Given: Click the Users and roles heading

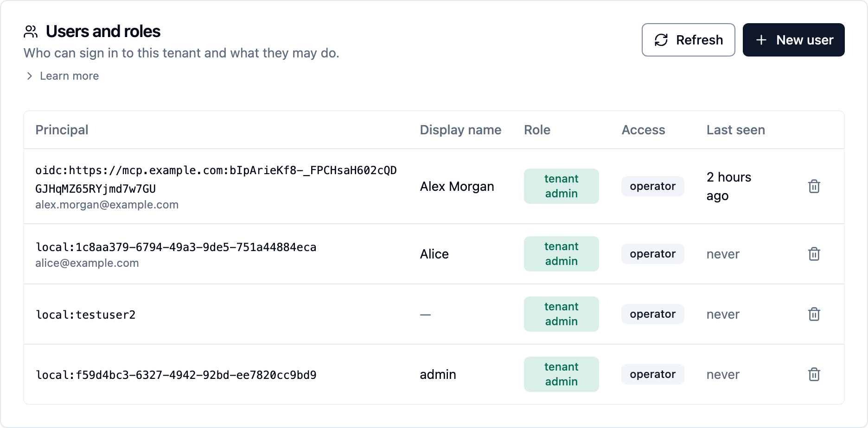Looking at the screenshot, I should [x=103, y=31].
